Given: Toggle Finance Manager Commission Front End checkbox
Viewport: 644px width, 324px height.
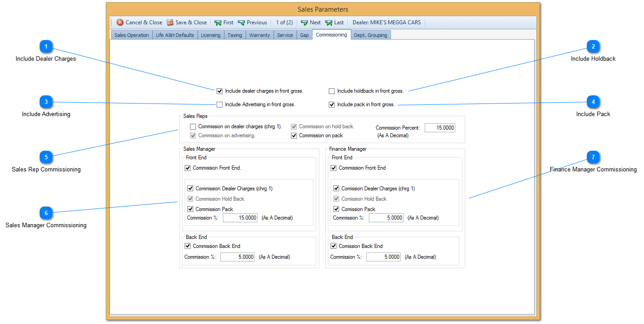Looking at the screenshot, I should click(x=334, y=168).
